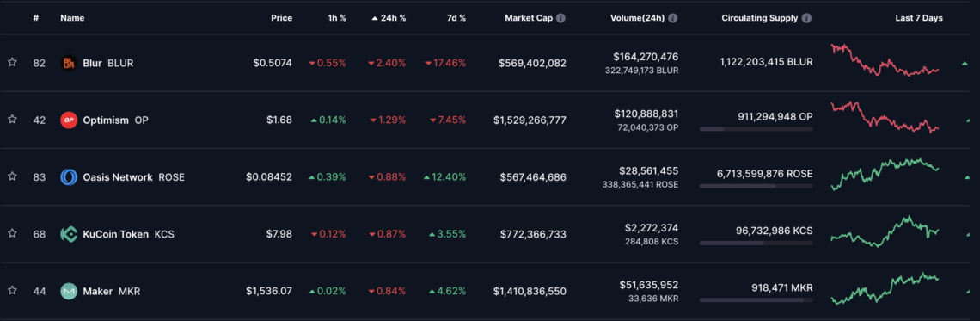The height and width of the screenshot is (321, 980).
Task: Click the Blur coin logo
Action: coord(69,63)
